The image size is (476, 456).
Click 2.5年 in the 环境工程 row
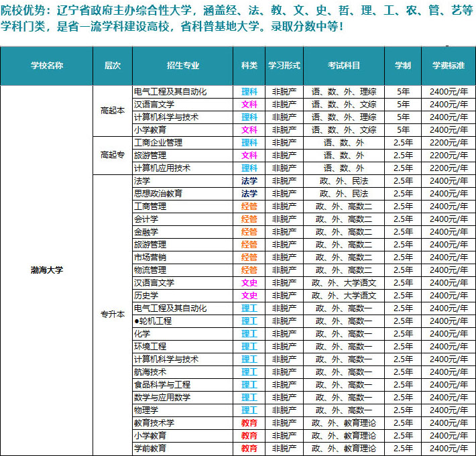coord(403,347)
